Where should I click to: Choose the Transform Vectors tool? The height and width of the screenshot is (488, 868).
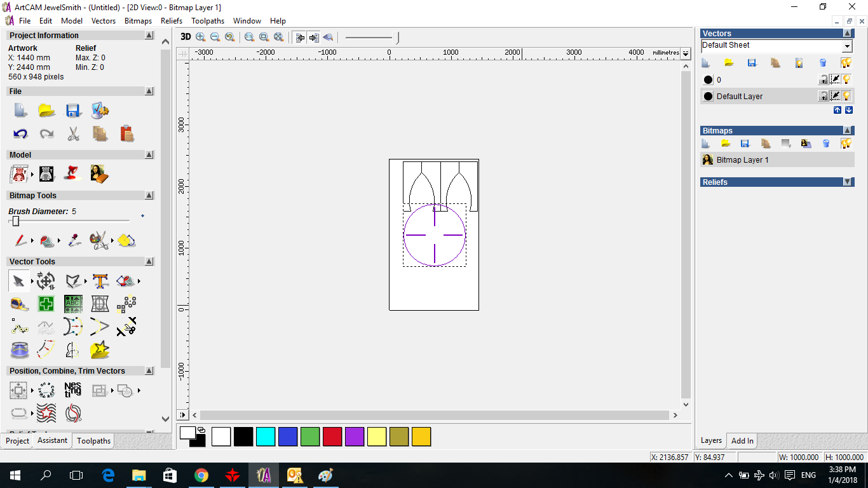(46, 281)
